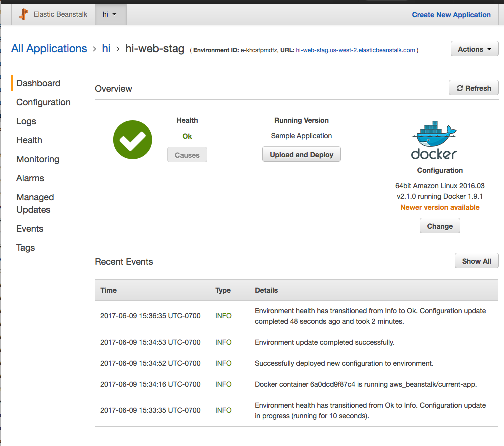Click INFO type in the 15:36:35 row
This screenshot has width=504, height=446.
[223, 316]
